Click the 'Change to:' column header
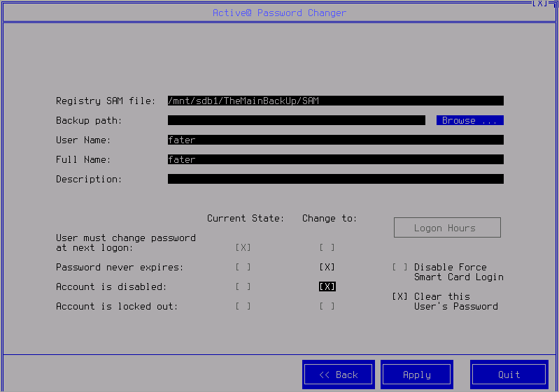 click(x=330, y=218)
